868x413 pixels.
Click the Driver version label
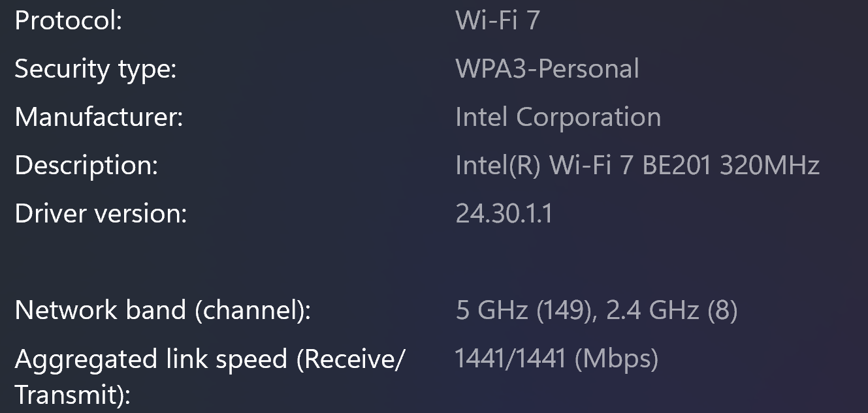pos(101,214)
